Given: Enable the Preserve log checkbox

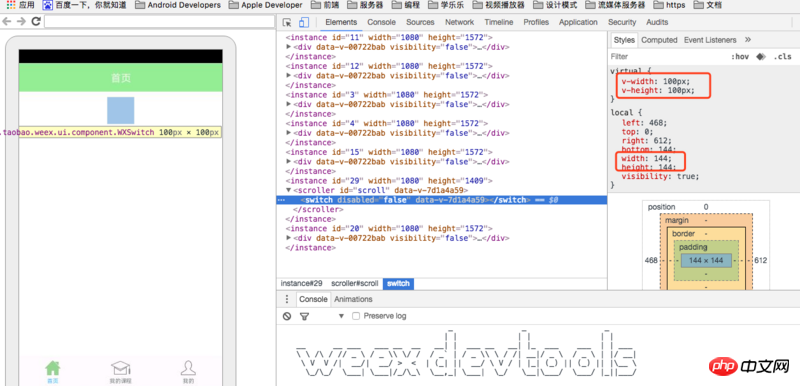Looking at the screenshot, I should [357, 316].
